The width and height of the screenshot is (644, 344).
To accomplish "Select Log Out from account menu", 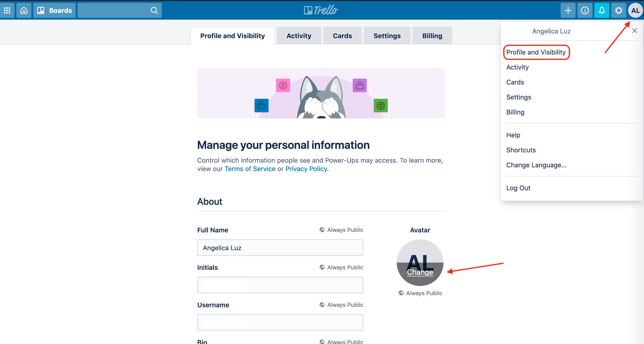I will 518,188.
